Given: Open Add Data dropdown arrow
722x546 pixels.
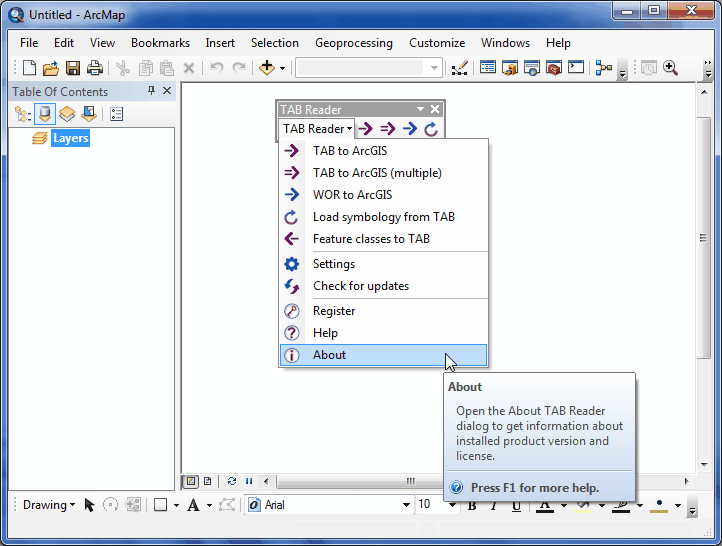Looking at the screenshot, I should point(282,68).
